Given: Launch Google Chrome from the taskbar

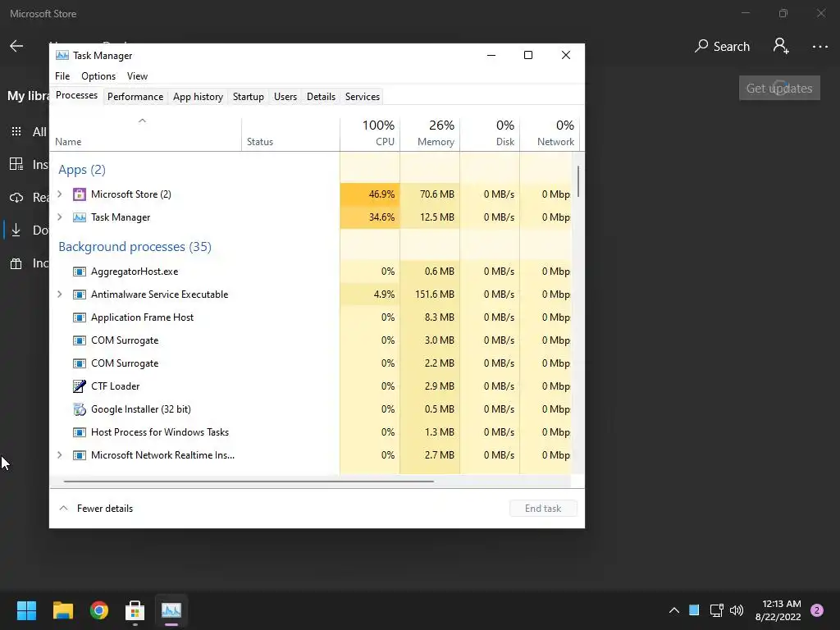Looking at the screenshot, I should [99, 610].
